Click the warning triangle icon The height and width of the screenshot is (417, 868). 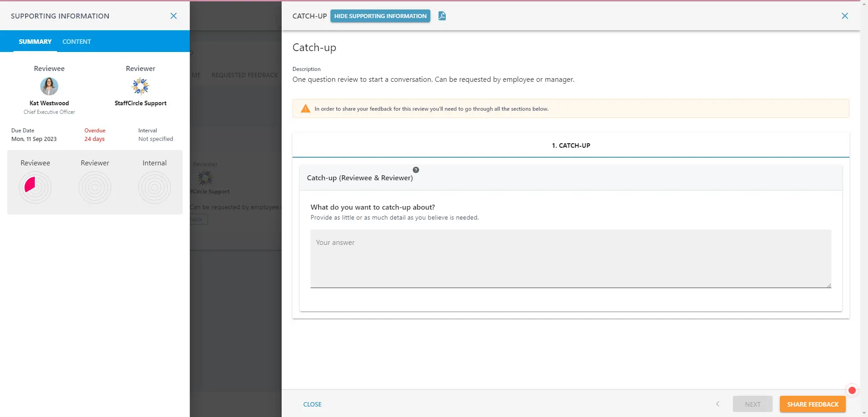coord(306,109)
